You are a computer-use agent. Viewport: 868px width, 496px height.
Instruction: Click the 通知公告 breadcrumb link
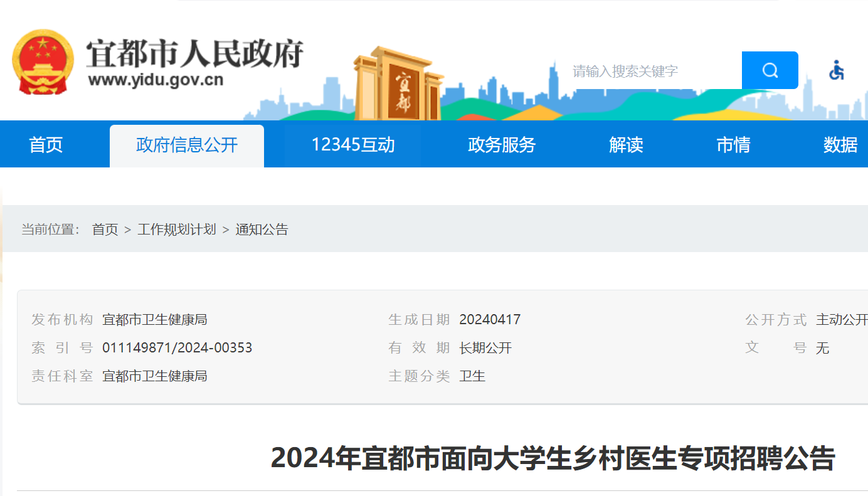coord(262,230)
